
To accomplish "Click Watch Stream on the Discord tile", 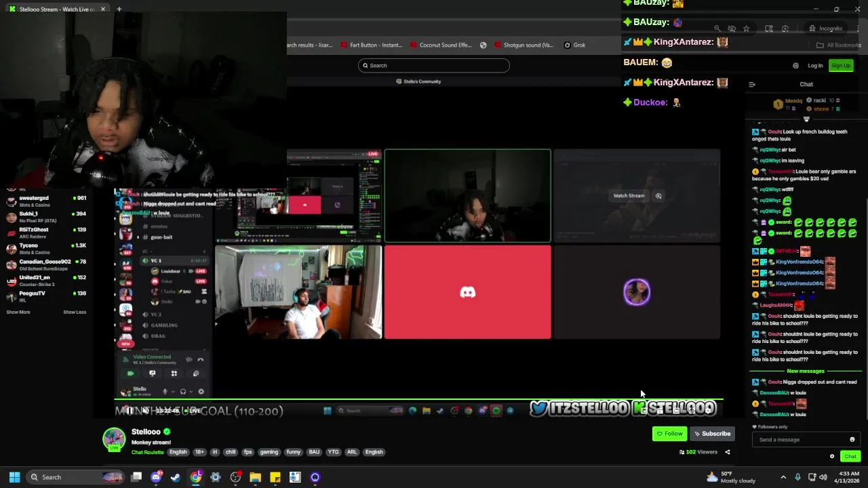I will (629, 196).
